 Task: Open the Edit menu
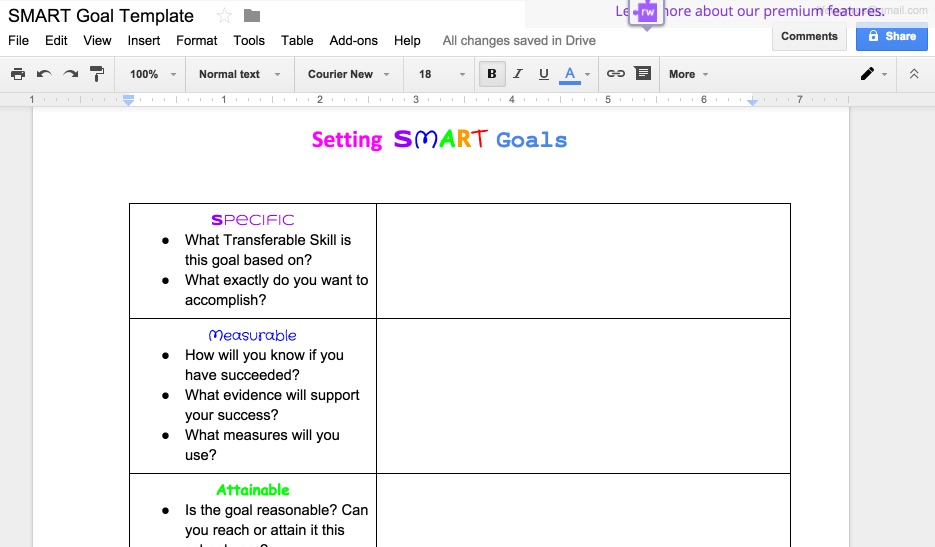(x=56, y=41)
